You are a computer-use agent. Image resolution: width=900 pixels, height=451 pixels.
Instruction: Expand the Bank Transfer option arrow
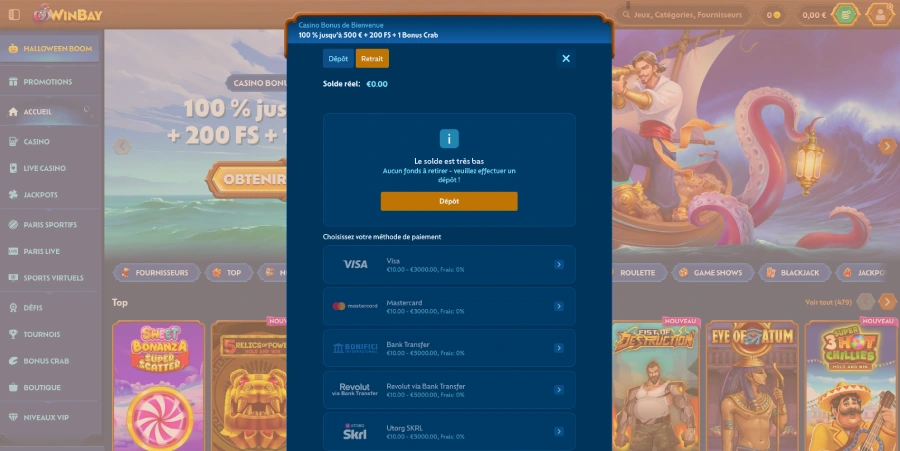[559, 348]
